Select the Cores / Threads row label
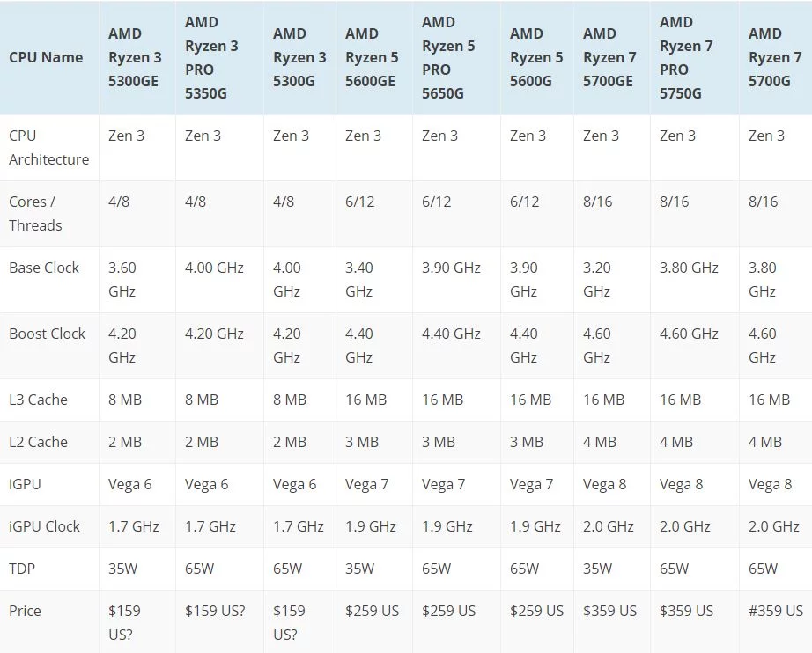Viewport: 812px width, 653px height. [x=35, y=213]
